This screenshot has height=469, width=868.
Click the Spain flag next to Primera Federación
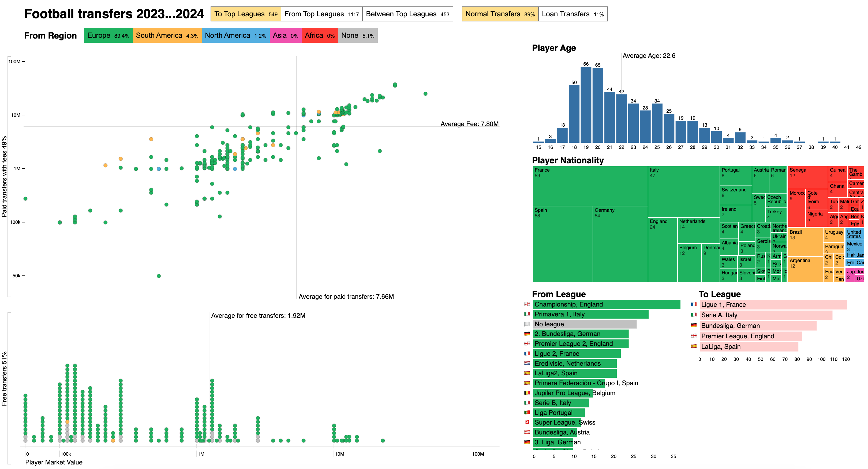527,383
